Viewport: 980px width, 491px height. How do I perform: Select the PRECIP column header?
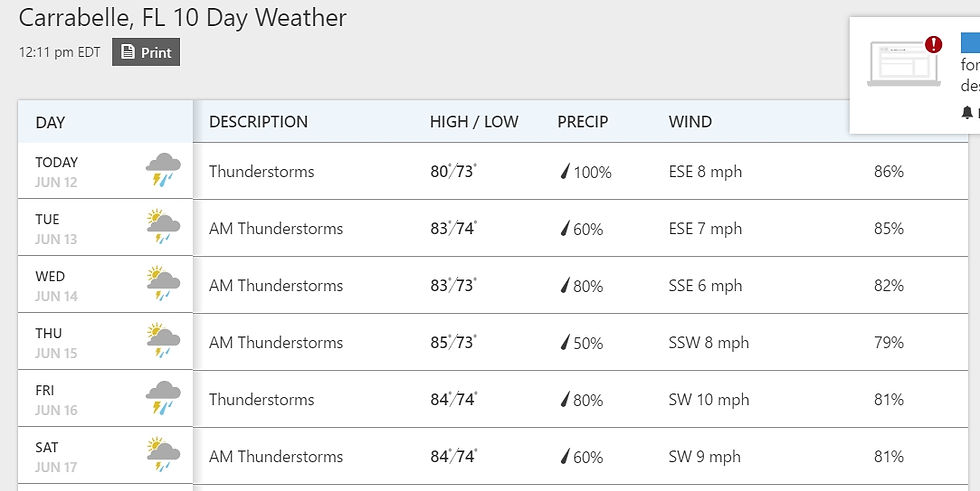click(x=582, y=122)
